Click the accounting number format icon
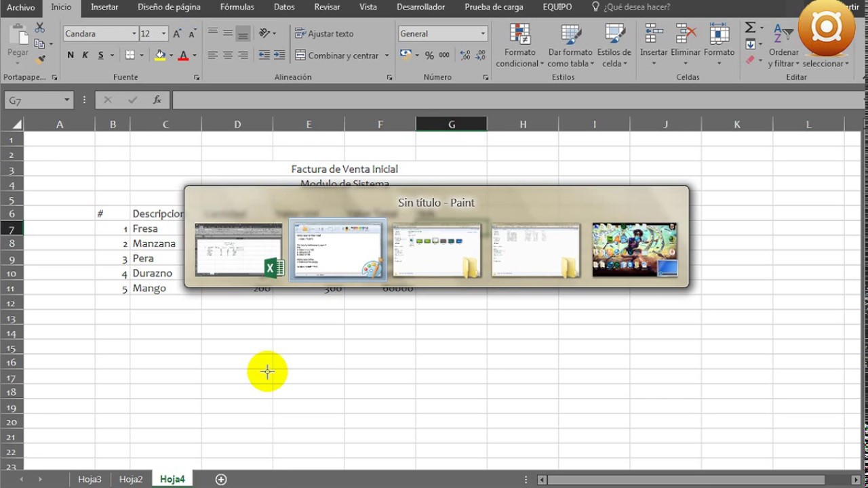This screenshot has height=488, width=868. tap(405, 56)
